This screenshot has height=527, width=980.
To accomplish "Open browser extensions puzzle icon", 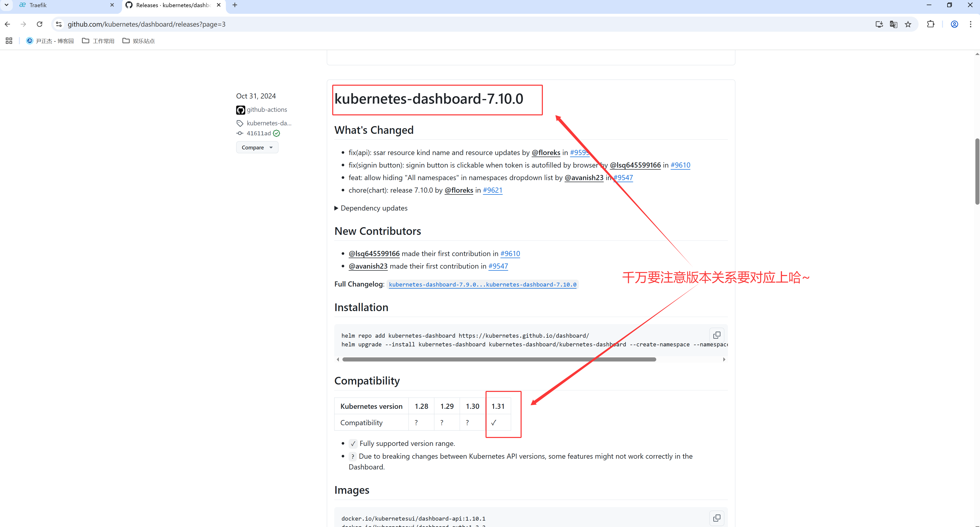I will [931, 24].
